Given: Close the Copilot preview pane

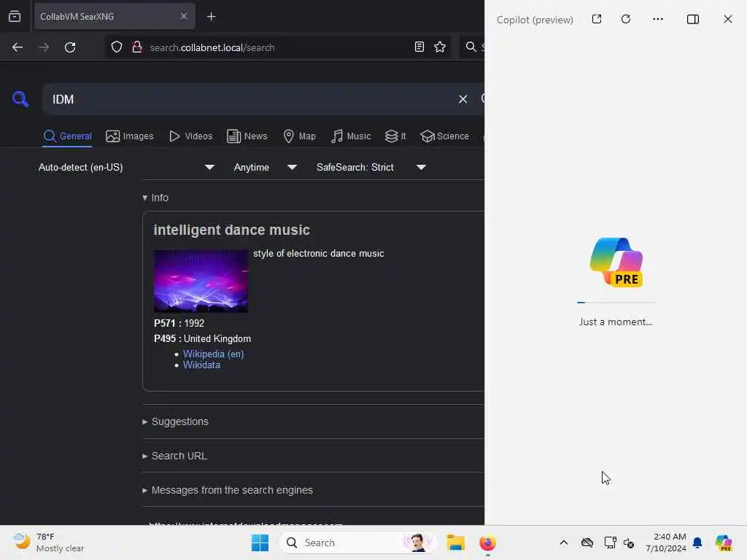Looking at the screenshot, I should [727, 19].
